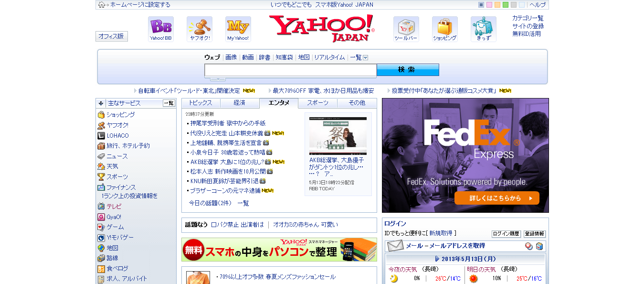Select the pink page theme swatch
The image size is (644, 284).
489,5
